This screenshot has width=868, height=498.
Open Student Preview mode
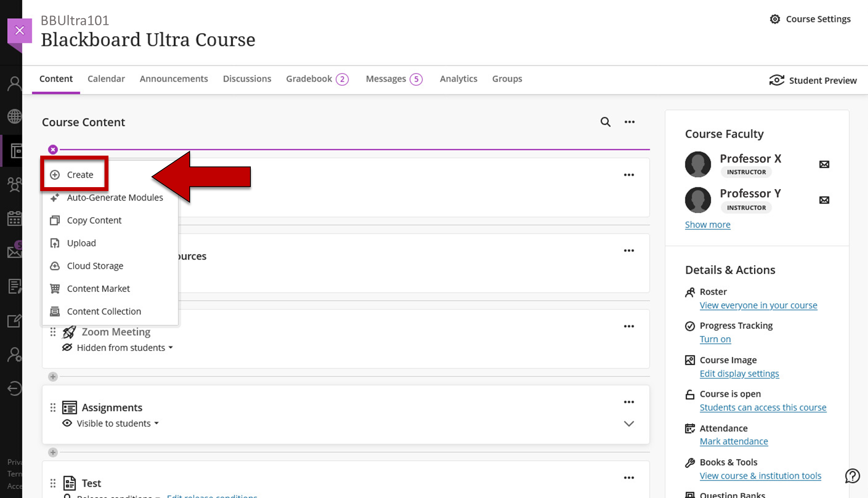coord(813,80)
